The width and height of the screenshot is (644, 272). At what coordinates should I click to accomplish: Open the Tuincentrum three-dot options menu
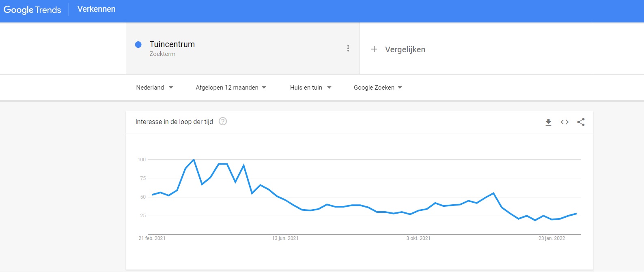tap(348, 48)
